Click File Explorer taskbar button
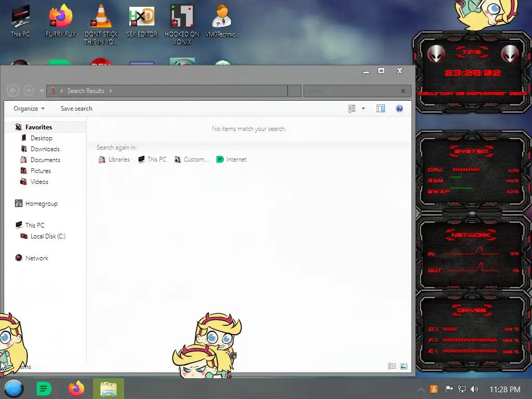 tap(109, 389)
